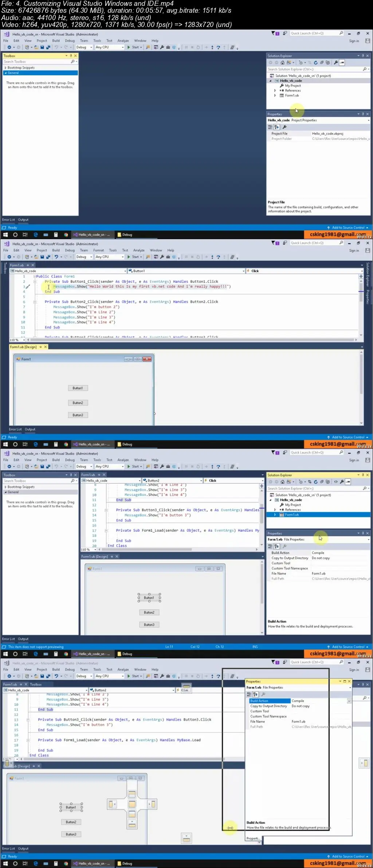Click Edge browser icon in second frame's taskbar

[x=35, y=444]
